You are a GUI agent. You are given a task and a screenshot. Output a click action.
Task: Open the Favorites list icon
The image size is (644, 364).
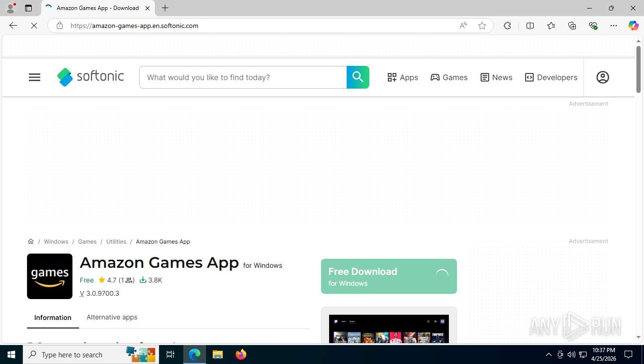551,26
